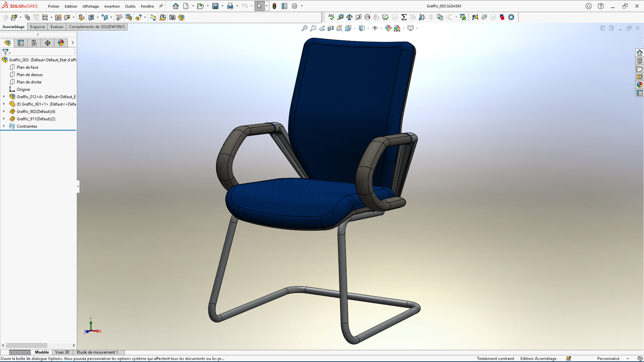Image resolution: width=644 pixels, height=362 pixels.
Task: Select the Measure tape tool
Action: [x=340, y=17]
